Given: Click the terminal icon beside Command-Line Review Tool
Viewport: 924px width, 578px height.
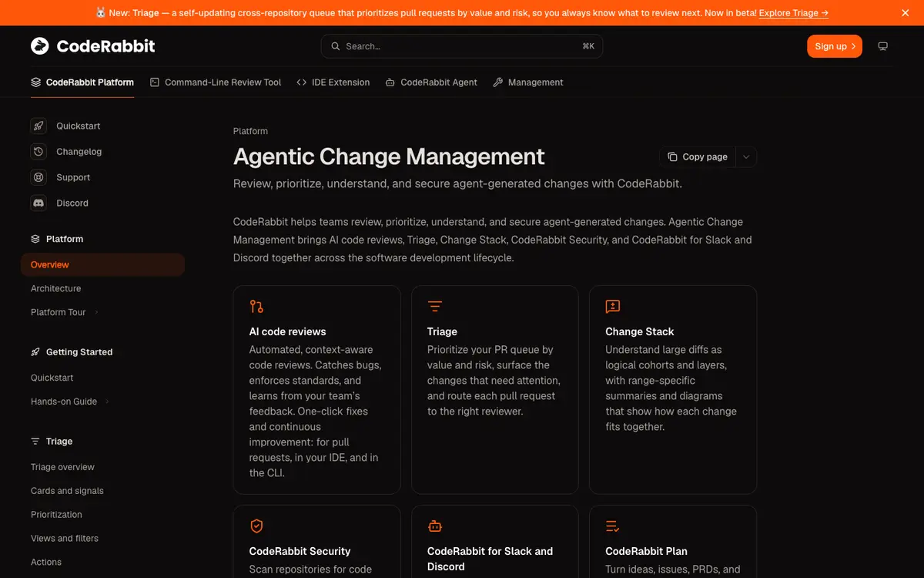Looking at the screenshot, I should point(155,82).
